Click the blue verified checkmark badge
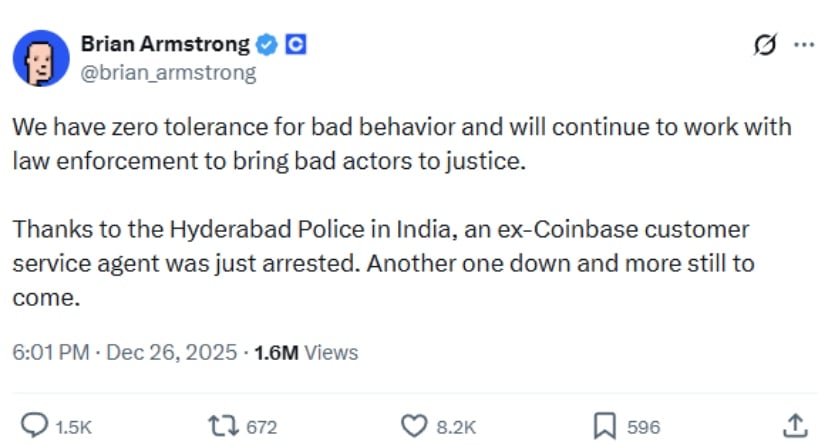Screen dimensions: 825x445 267,44
